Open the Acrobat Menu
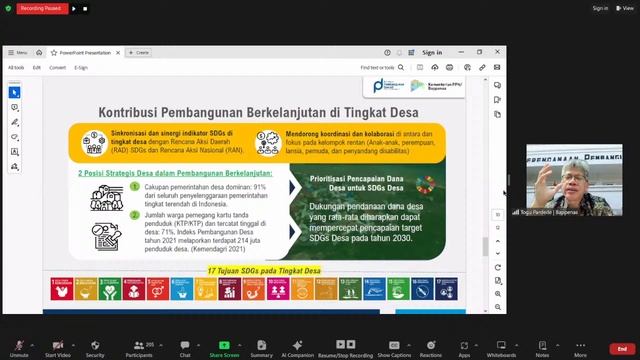Viewport: 640px width, 360px height. tap(18, 53)
